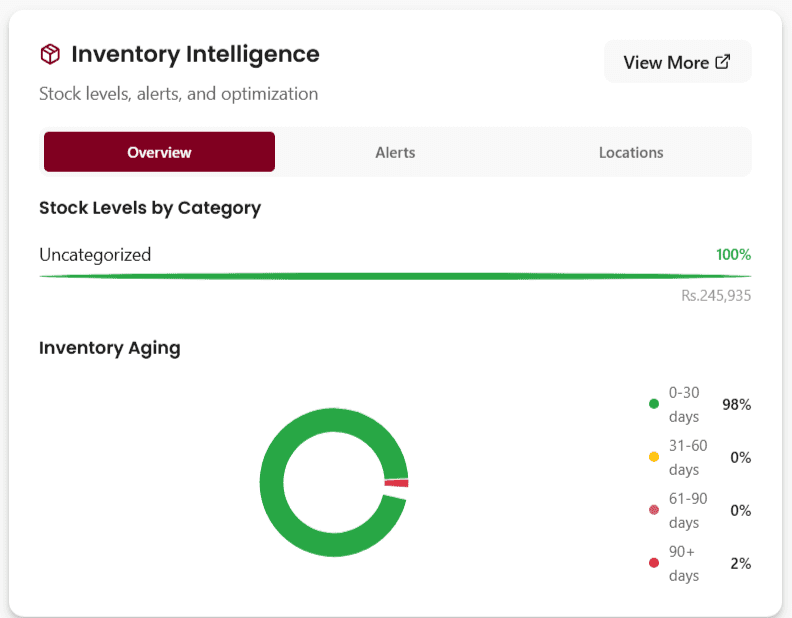Screen dimensions: 792x618
Task: Click the green 0-30 days legend dot
Action: click(654, 404)
